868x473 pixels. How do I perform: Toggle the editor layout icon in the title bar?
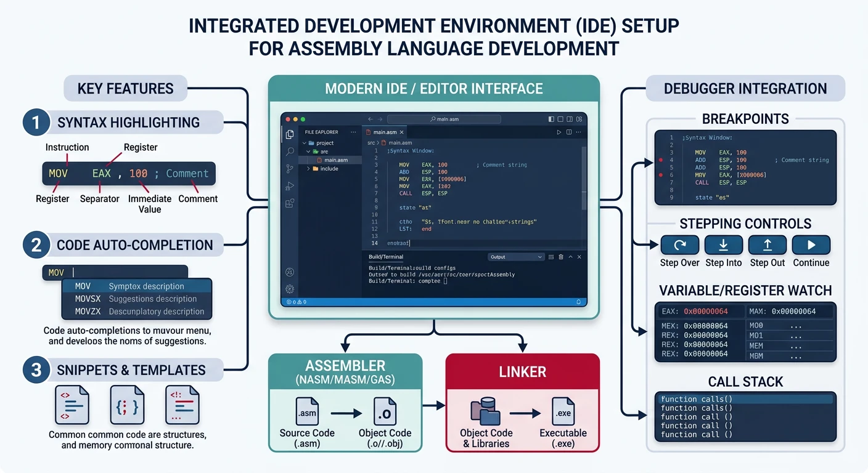point(568,119)
